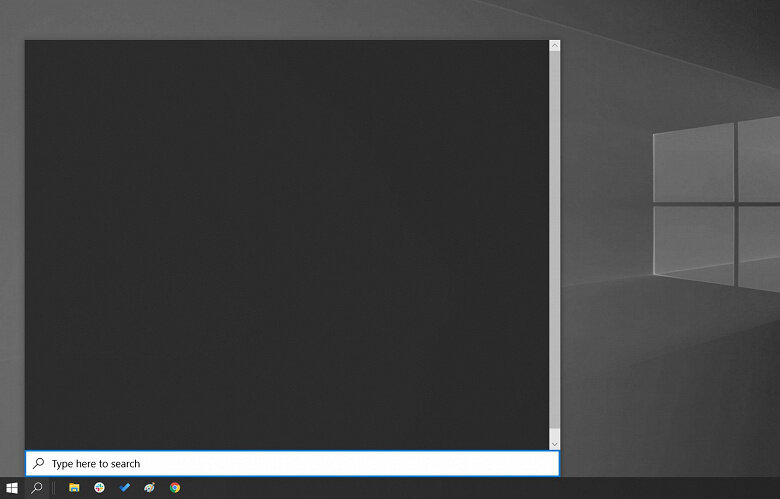The image size is (780, 499).
Task: Click the scroll down arrow in search panel
Action: [555, 444]
